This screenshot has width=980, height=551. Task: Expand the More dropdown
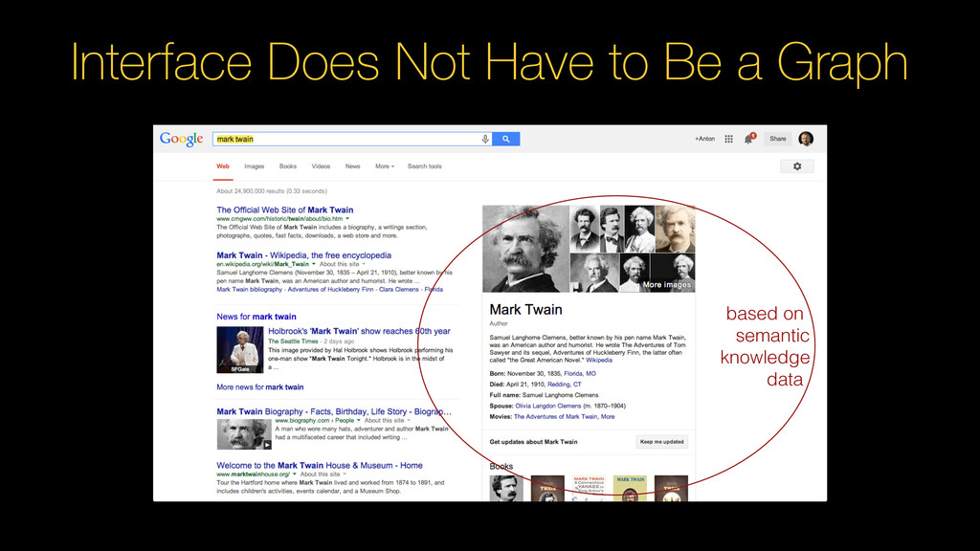click(385, 166)
